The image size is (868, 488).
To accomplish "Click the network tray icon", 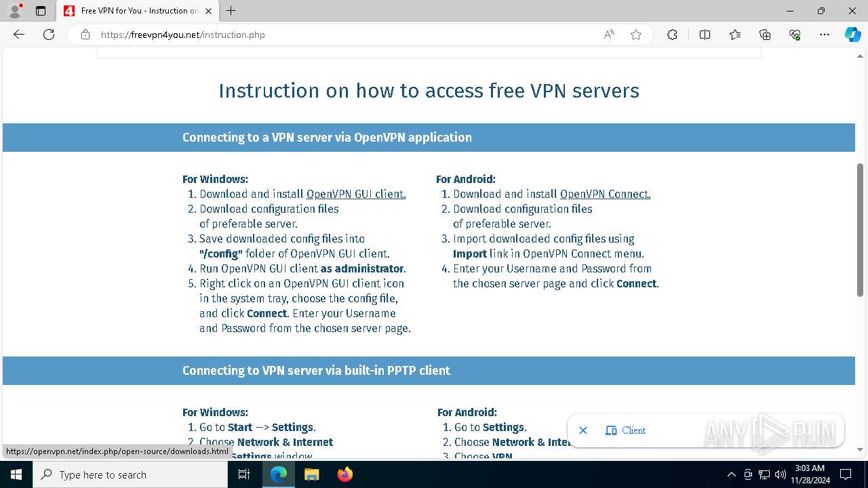I will [x=764, y=474].
